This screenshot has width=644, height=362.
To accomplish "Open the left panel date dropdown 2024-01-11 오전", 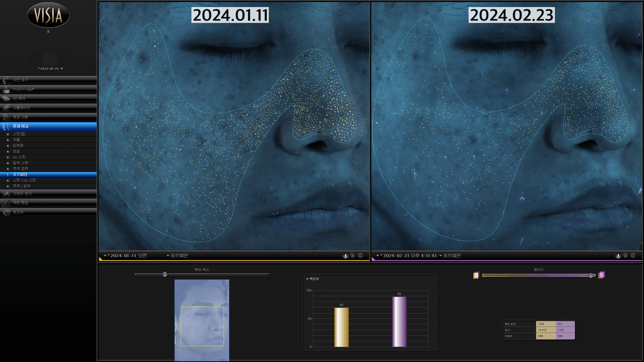I will (125, 256).
